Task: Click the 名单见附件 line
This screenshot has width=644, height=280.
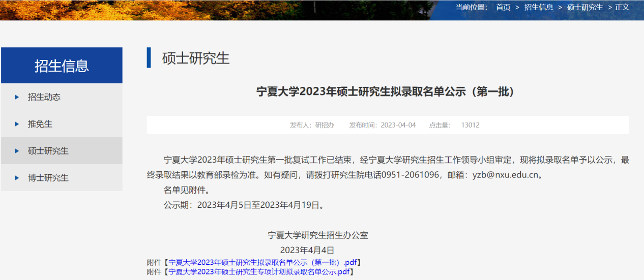Action: [187, 191]
